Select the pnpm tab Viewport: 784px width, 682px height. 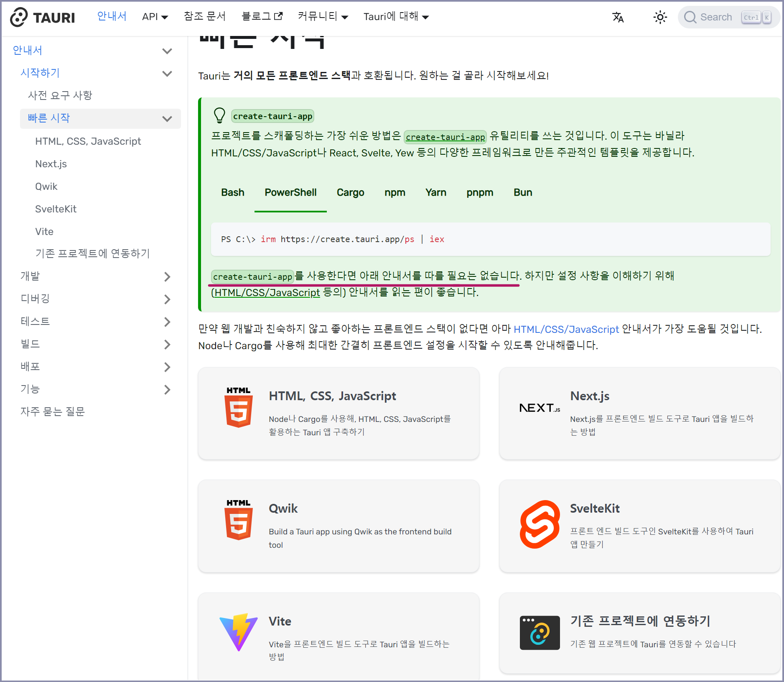[x=480, y=192]
